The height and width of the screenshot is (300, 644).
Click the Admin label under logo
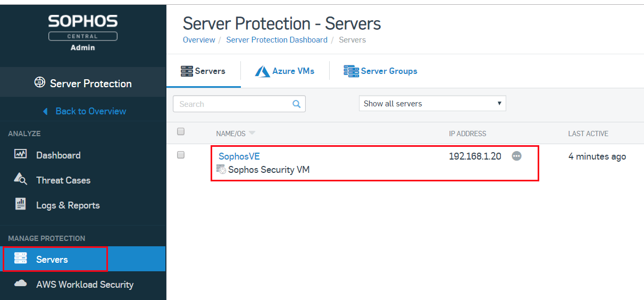pos(83,47)
